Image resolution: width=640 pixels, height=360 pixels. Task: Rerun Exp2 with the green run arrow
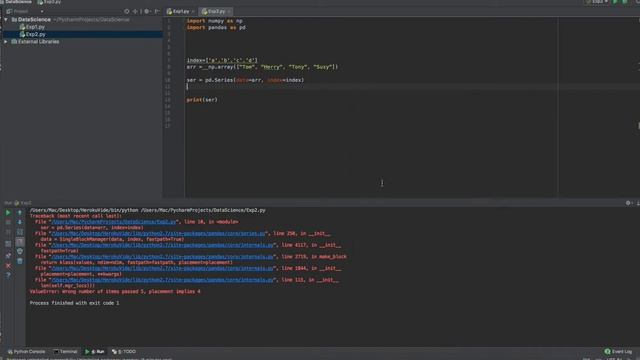(x=8, y=213)
